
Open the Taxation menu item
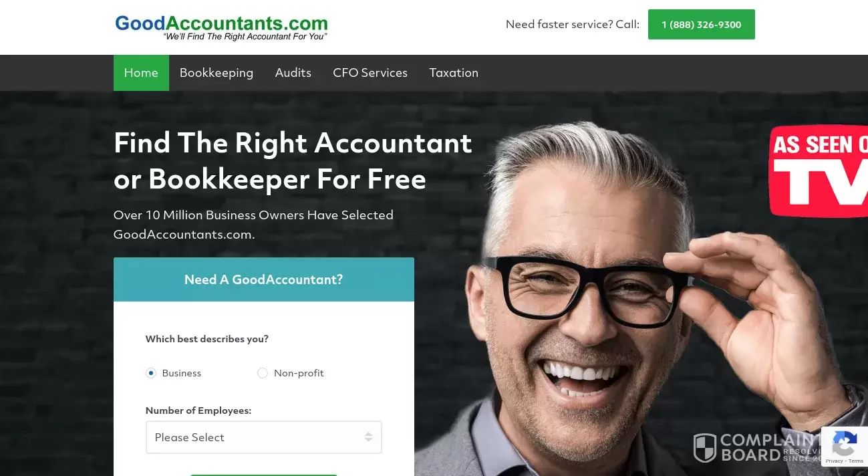point(454,73)
